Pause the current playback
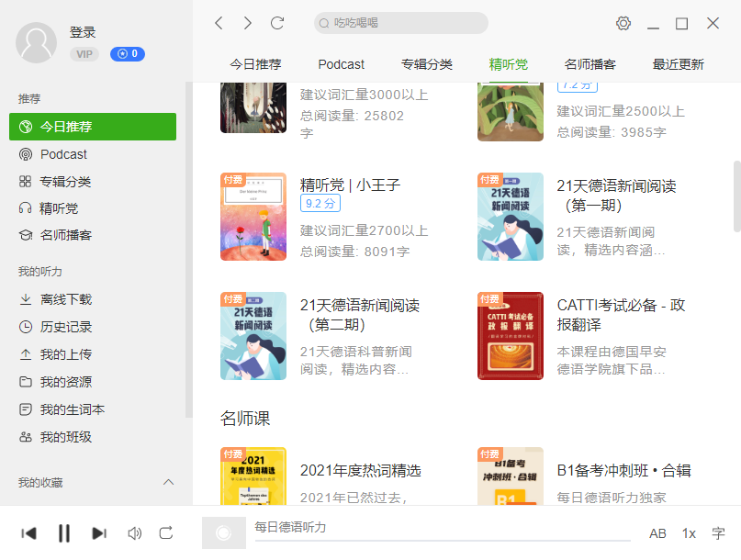The width and height of the screenshot is (741, 560). pyautogui.click(x=64, y=533)
